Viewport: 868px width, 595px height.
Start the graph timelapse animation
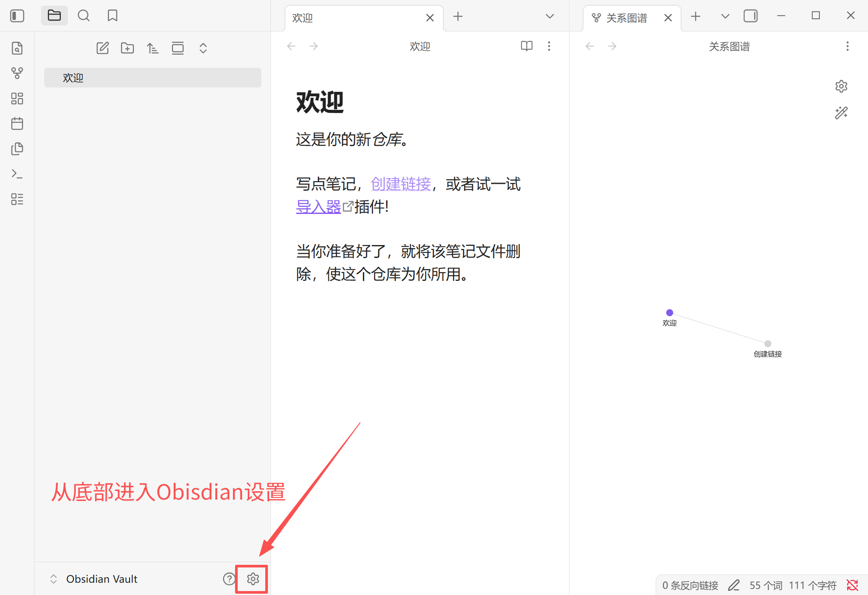click(x=841, y=113)
